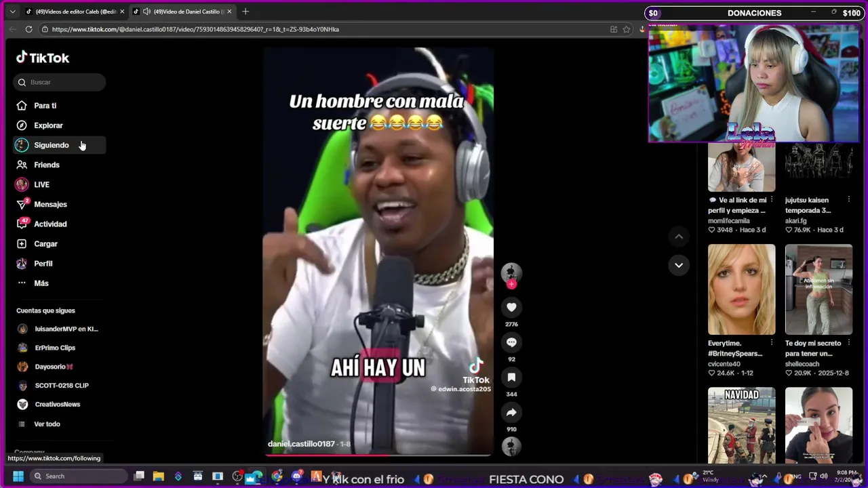
Task: Open a new browser tab
Action: (245, 12)
